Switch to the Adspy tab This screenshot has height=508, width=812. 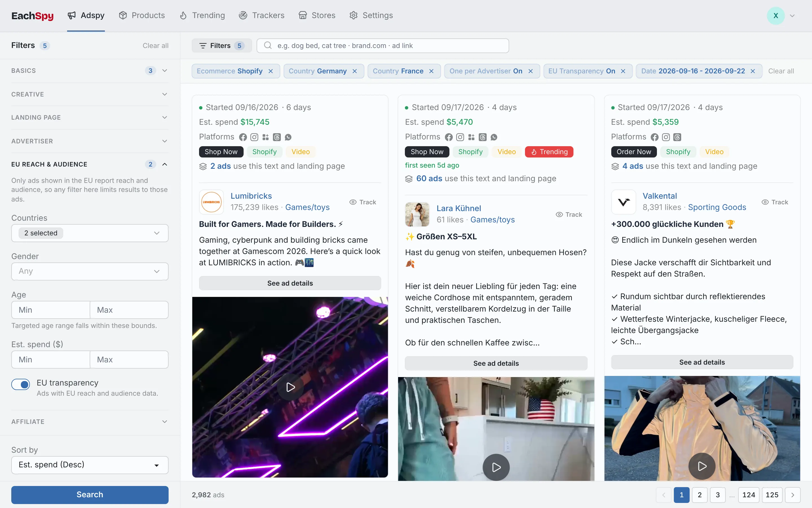86,16
